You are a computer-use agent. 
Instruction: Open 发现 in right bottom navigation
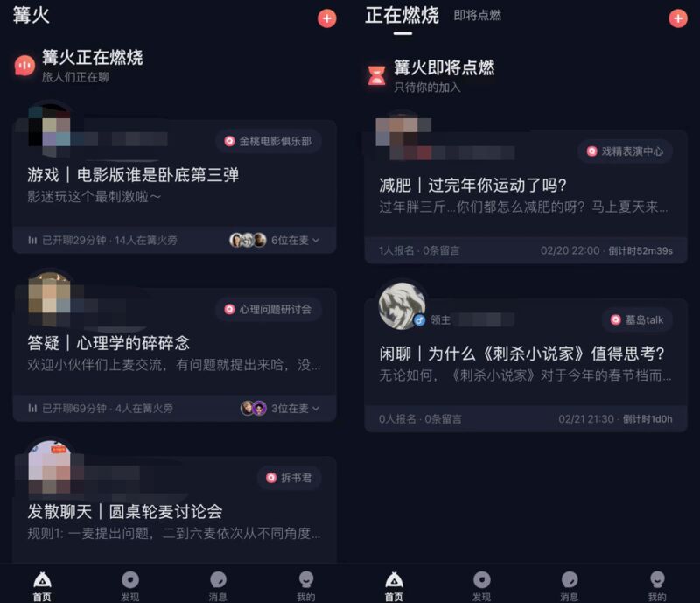(481, 586)
